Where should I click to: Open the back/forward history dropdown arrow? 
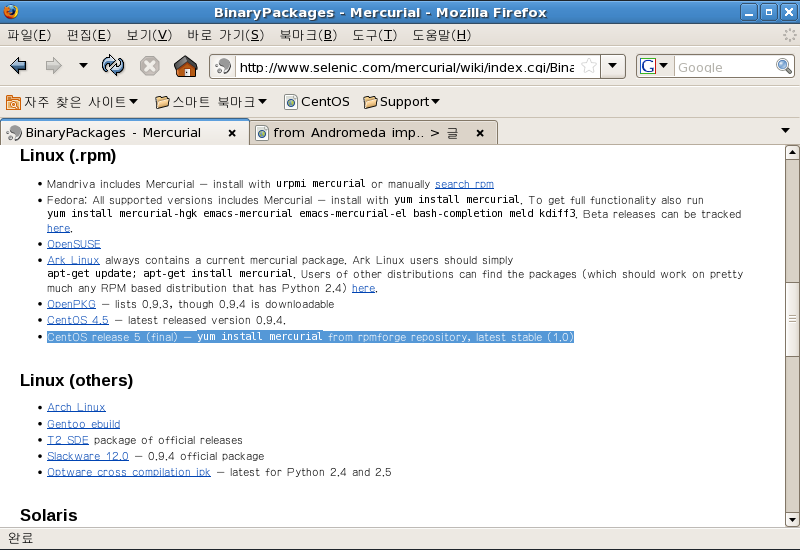coord(83,65)
